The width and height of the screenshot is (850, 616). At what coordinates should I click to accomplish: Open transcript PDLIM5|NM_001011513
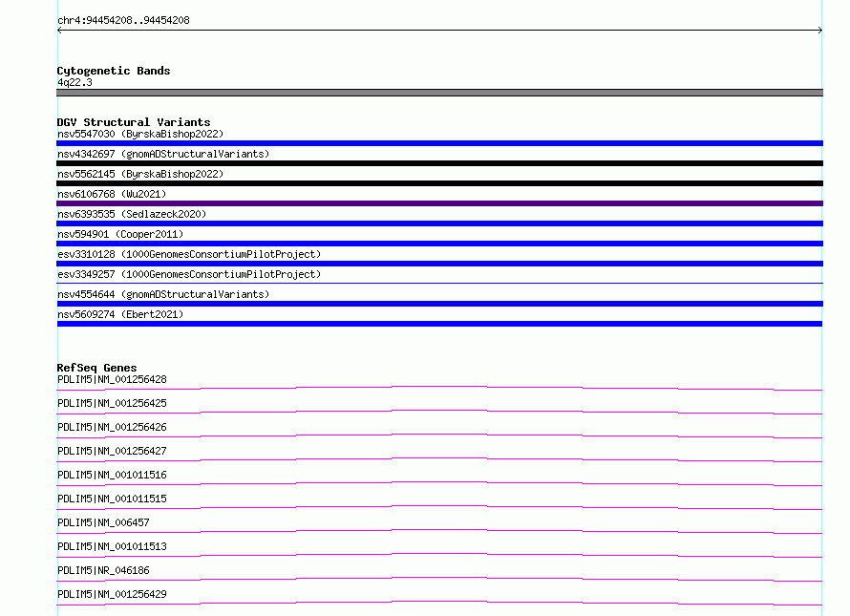pyautogui.click(x=112, y=546)
